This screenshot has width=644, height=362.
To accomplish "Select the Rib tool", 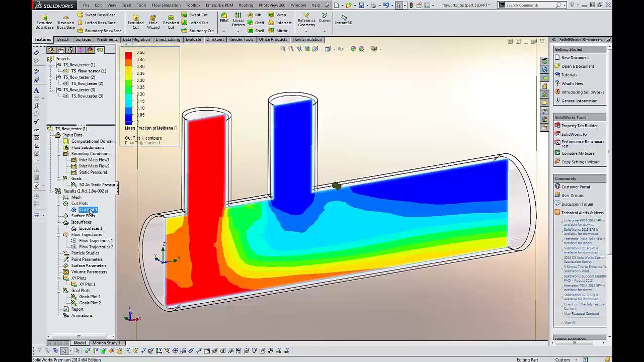I will pyautogui.click(x=255, y=15).
